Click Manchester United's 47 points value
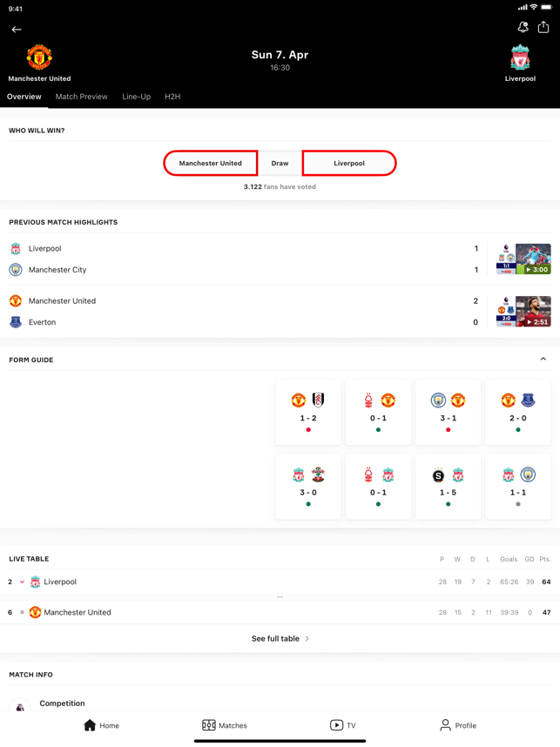 tap(546, 612)
